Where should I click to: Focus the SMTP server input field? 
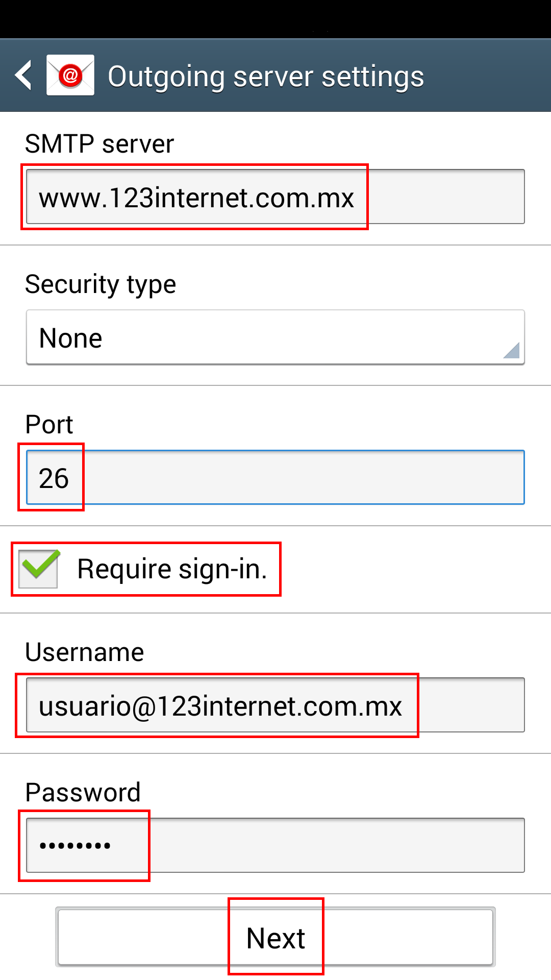click(275, 197)
